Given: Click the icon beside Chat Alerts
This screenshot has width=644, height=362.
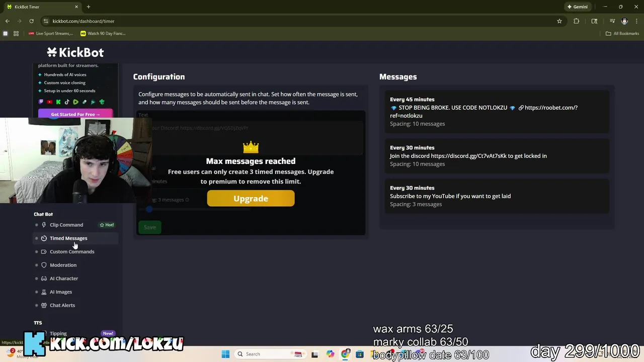Looking at the screenshot, I should point(44,305).
